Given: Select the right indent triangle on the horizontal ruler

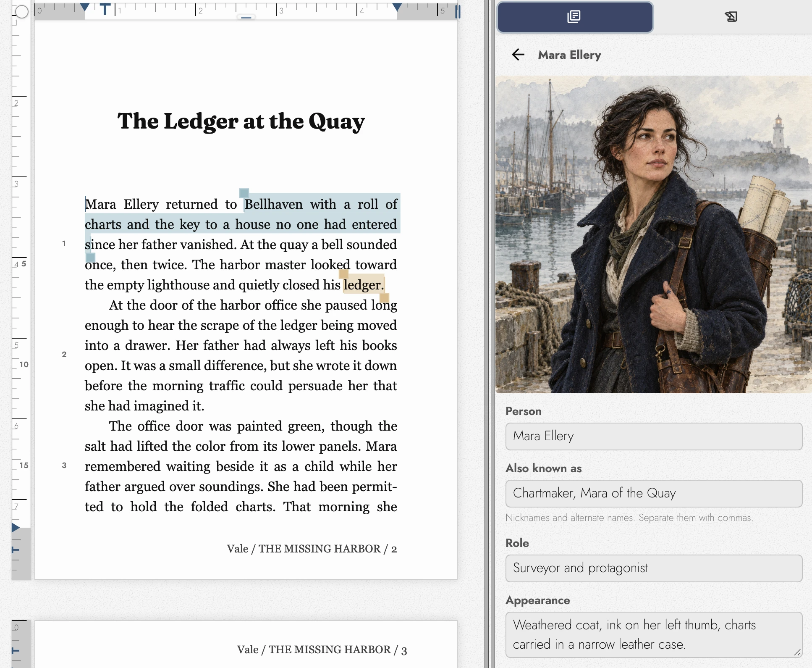Looking at the screenshot, I should (397, 7).
